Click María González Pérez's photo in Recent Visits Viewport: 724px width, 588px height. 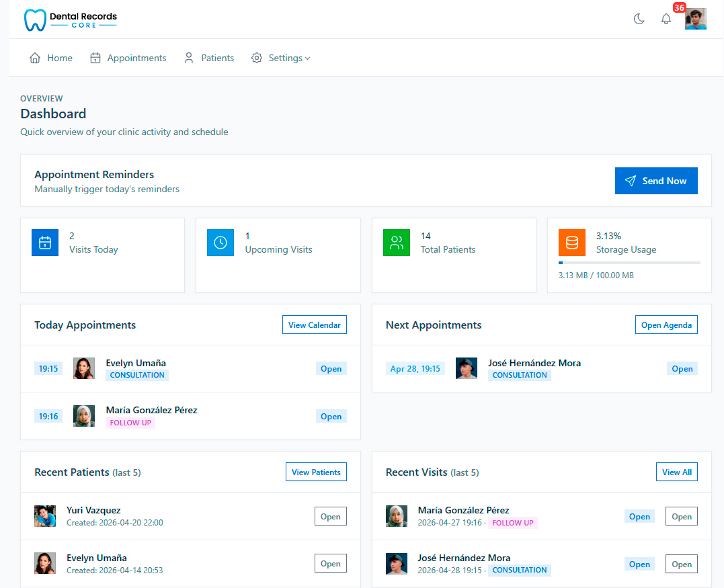coord(397,516)
